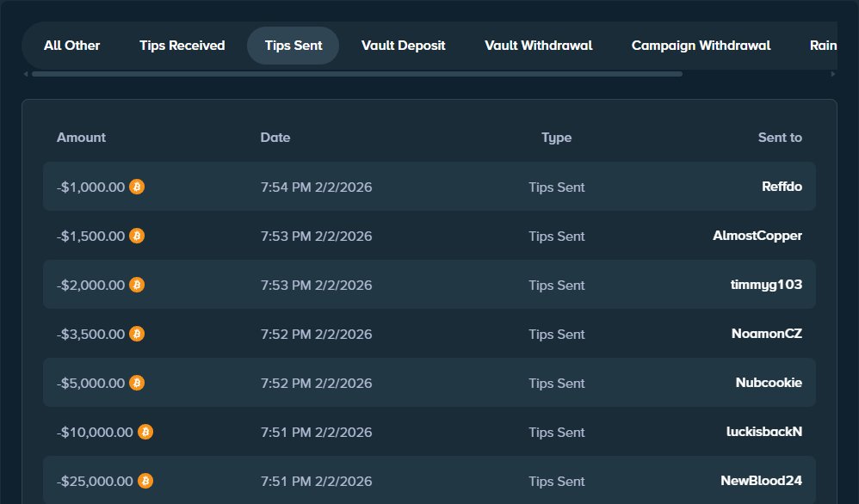Open Campaign Withdrawal tab
Viewport: 859px width, 504px height.
pyautogui.click(x=701, y=46)
